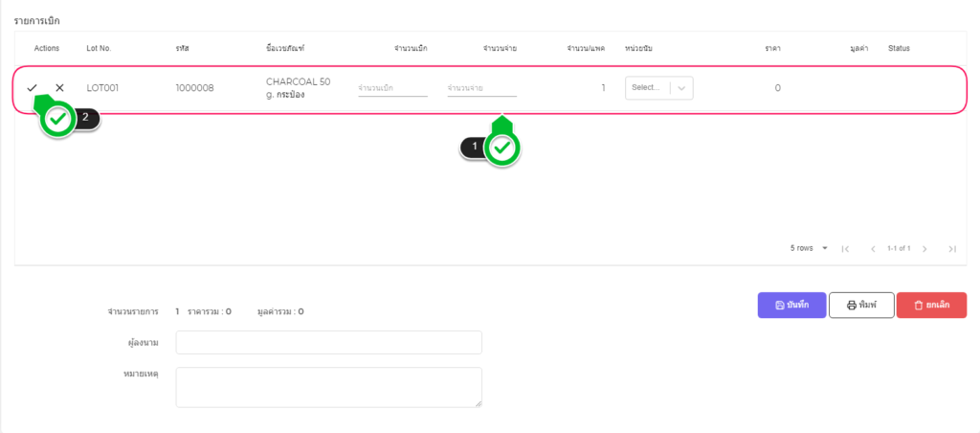Click the Status column header
Screen dimensions: 980x433
(x=899, y=48)
